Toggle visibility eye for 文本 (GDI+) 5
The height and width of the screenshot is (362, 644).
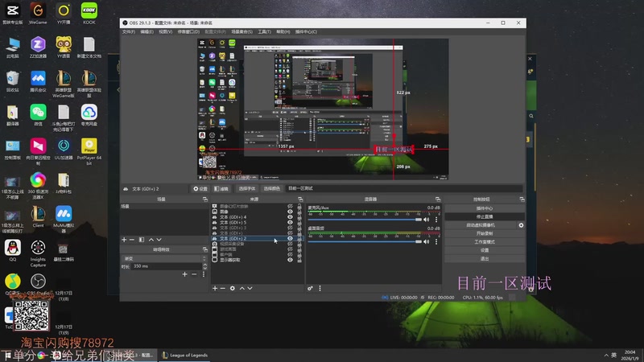(290, 223)
